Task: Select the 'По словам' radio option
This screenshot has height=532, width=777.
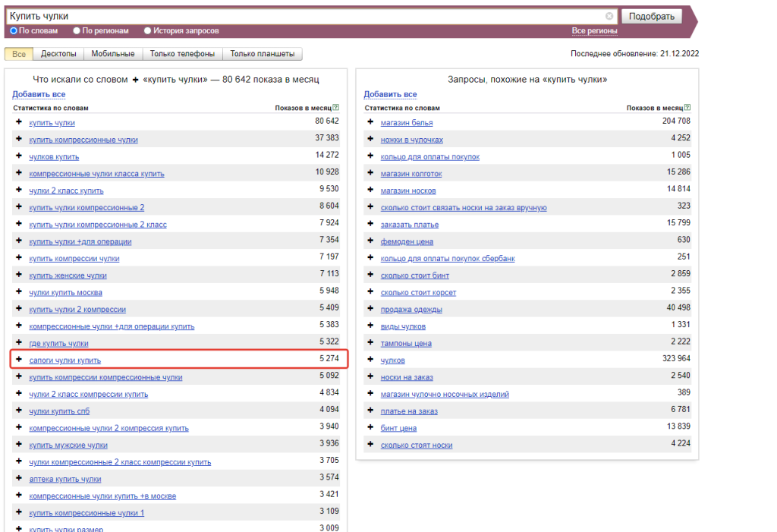Action: (14, 31)
